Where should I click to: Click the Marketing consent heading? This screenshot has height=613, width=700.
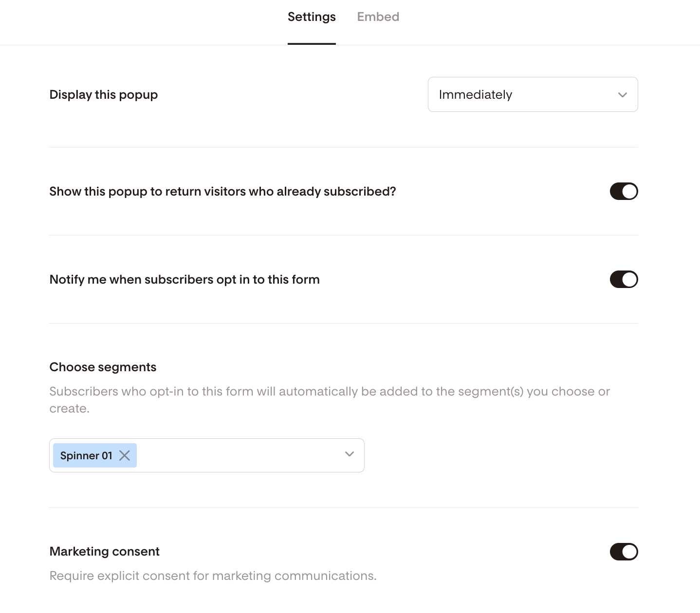click(x=105, y=552)
